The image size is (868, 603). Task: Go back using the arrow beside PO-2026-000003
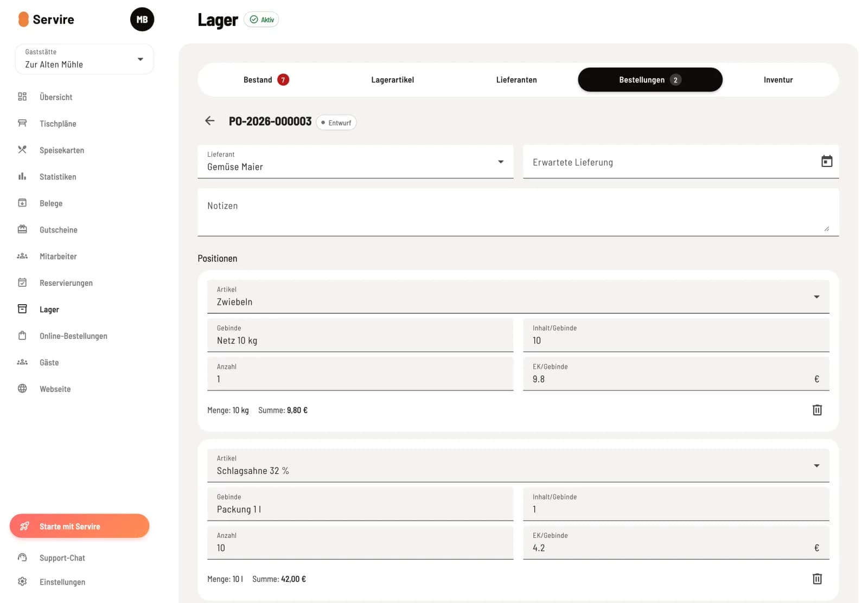(x=210, y=121)
